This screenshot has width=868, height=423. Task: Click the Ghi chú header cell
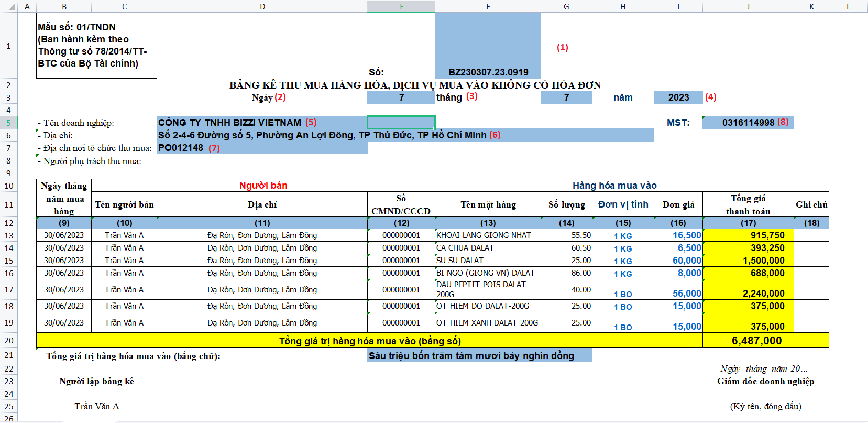click(x=811, y=204)
